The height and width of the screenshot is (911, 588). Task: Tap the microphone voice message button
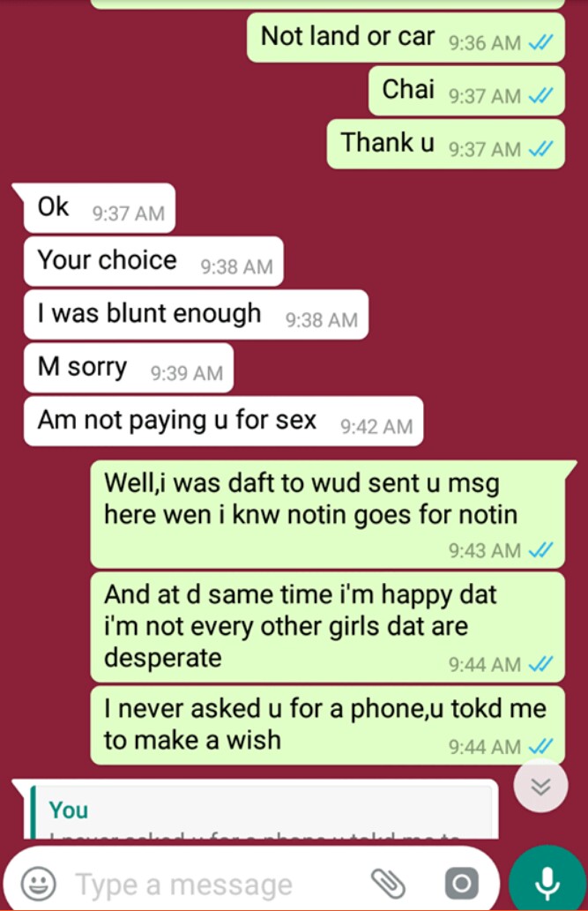[x=547, y=882]
